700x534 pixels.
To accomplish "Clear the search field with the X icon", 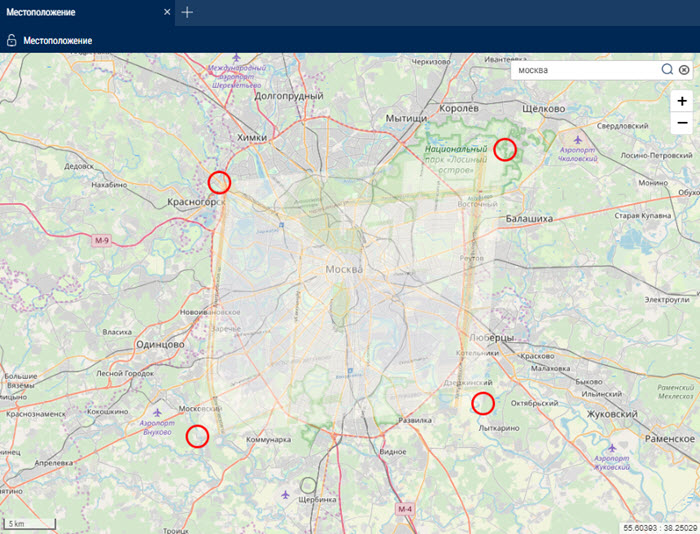I will [x=684, y=70].
